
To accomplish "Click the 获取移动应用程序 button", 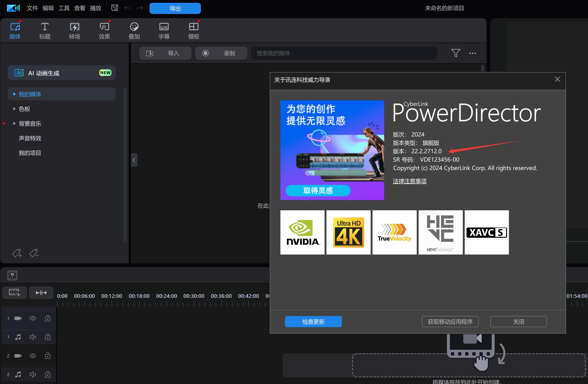I will tap(450, 322).
